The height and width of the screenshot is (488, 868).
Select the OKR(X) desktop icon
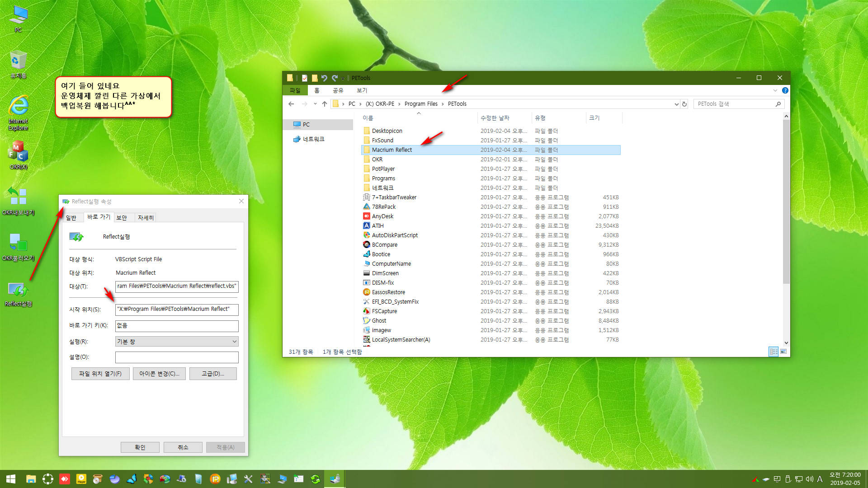point(18,156)
